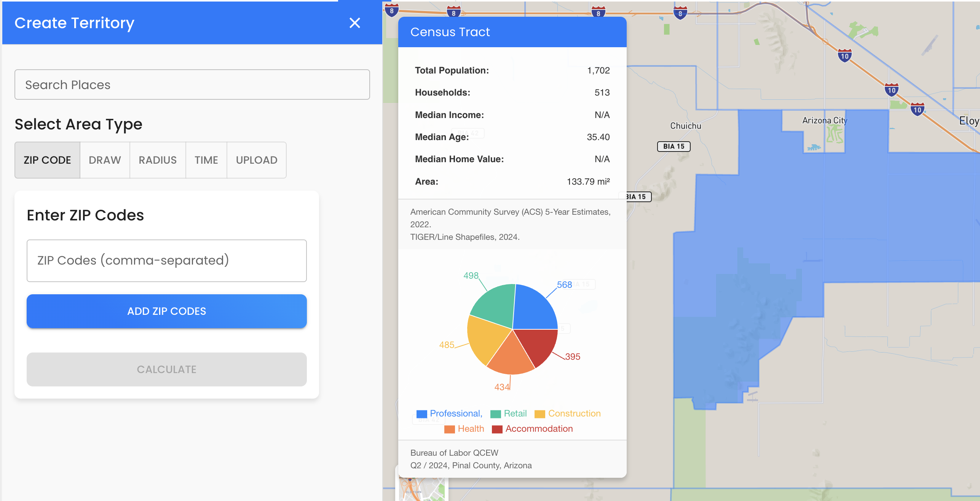
Task: Switch to the DRAW area type
Action: [105, 160]
